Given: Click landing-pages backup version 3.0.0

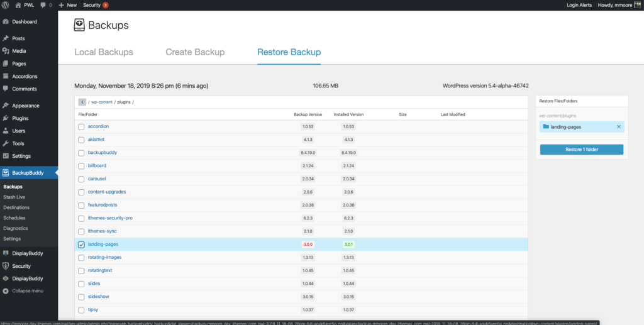Looking at the screenshot, I should point(308,245).
